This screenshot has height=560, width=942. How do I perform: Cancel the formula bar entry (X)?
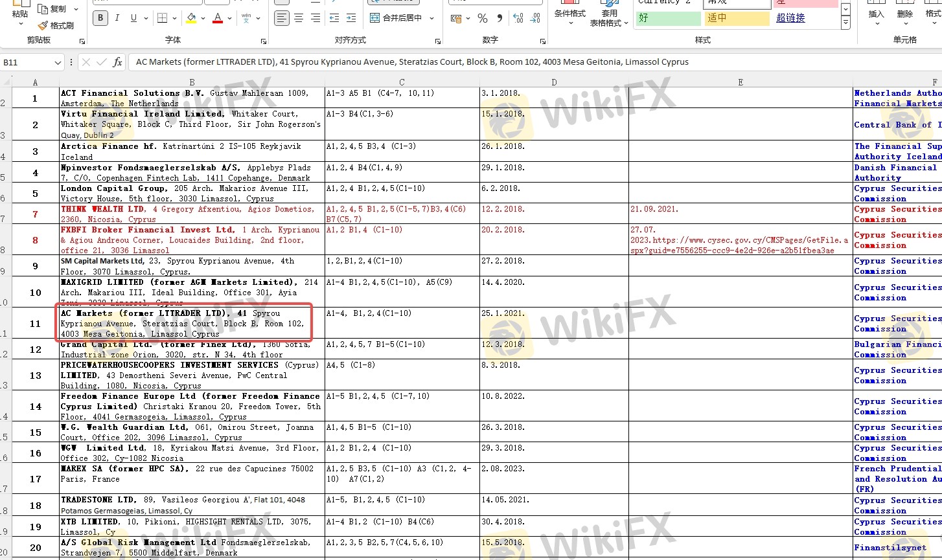click(86, 62)
